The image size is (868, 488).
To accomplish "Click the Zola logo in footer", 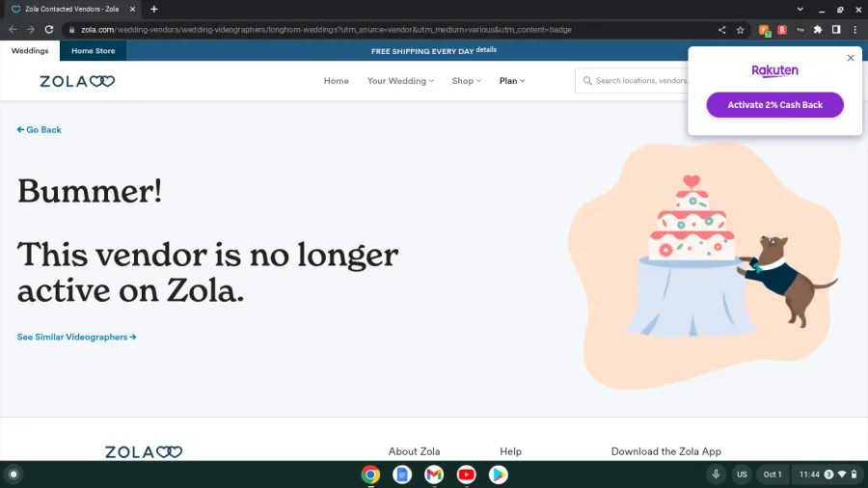I will [x=144, y=452].
